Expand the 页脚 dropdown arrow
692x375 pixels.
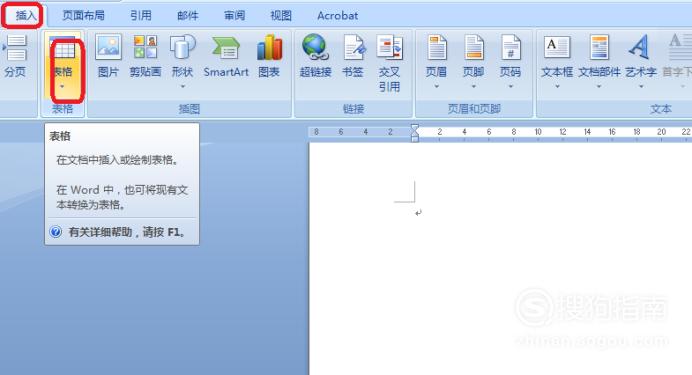tap(474, 86)
